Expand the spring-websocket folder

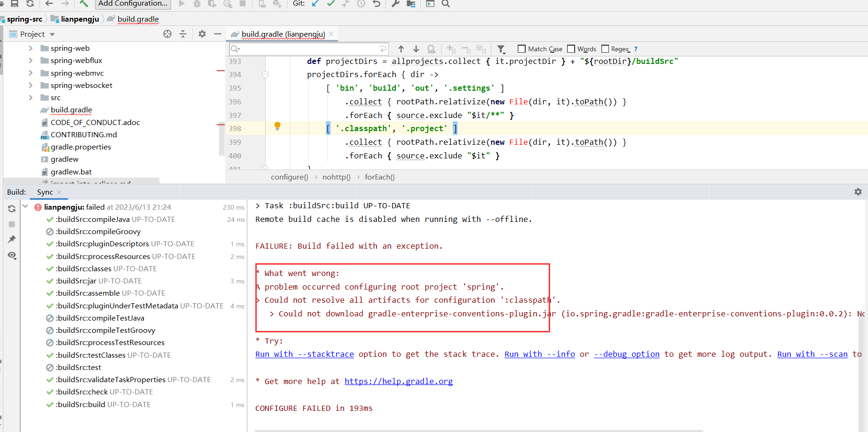click(x=31, y=85)
